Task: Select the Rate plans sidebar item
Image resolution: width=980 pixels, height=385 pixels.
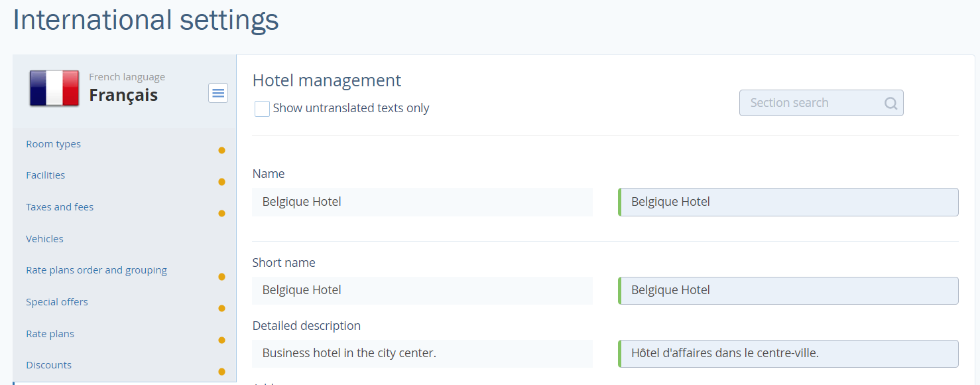Action: (x=50, y=334)
